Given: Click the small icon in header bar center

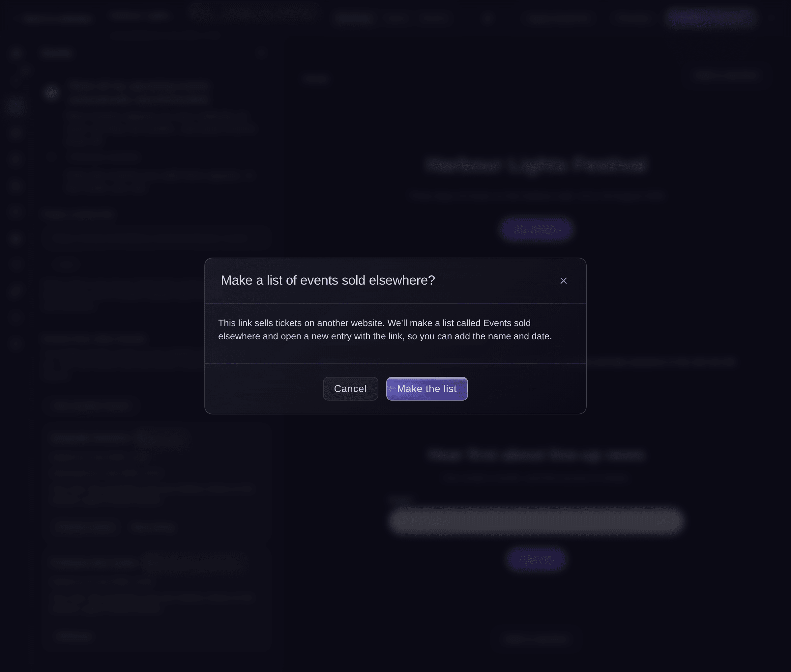Looking at the screenshot, I should 487,18.
